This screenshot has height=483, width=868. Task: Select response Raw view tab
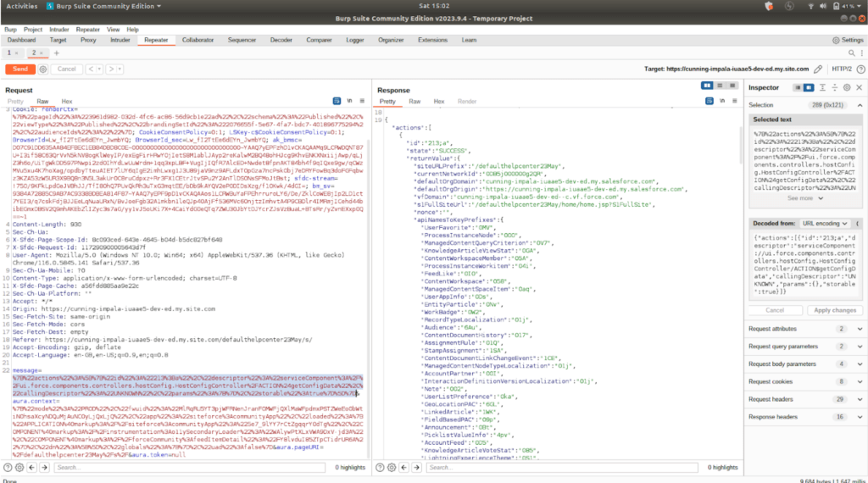(415, 101)
